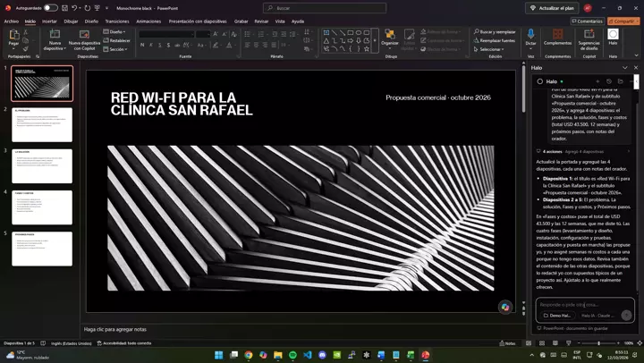Open the font name combo box

coord(166,34)
